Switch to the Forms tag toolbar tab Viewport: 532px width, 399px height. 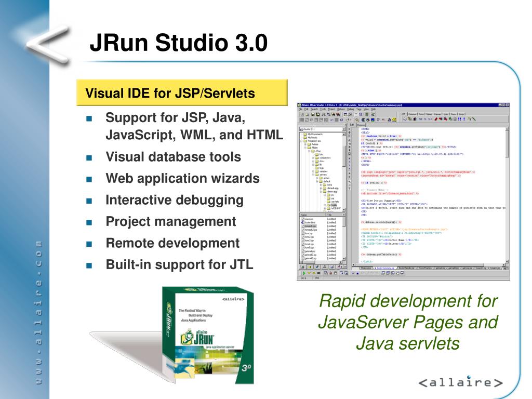pos(454,114)
